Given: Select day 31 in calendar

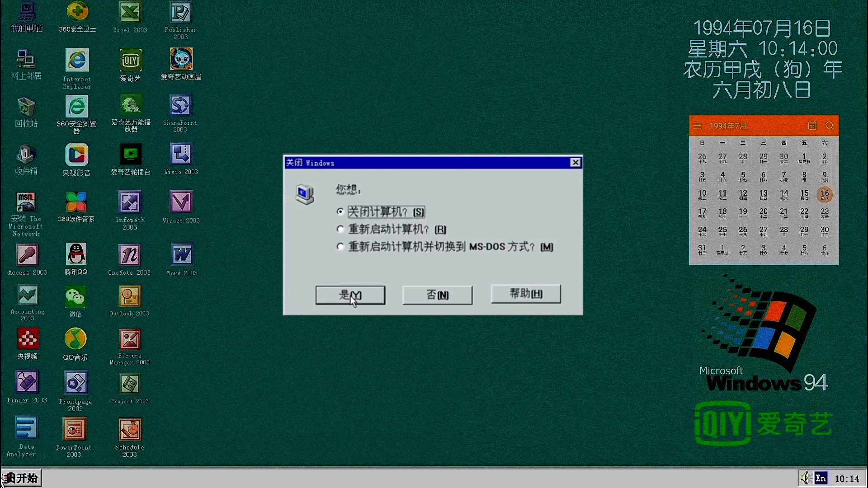Looking at the screenshot, I should 702,249.
